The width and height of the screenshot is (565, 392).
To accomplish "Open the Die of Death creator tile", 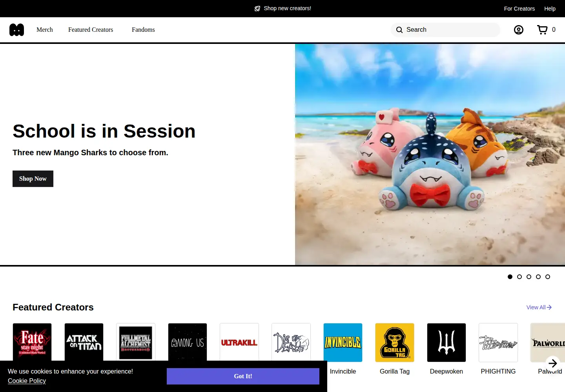I will pos(291,342).
